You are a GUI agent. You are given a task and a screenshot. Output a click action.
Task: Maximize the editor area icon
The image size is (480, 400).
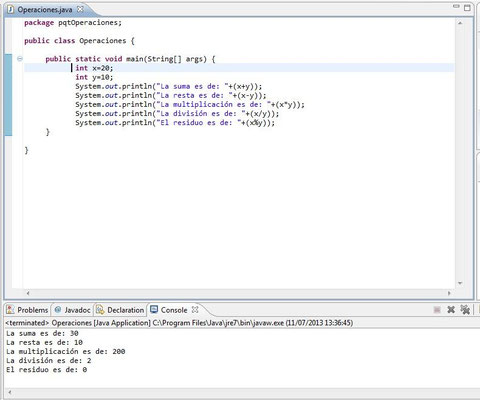467,8
